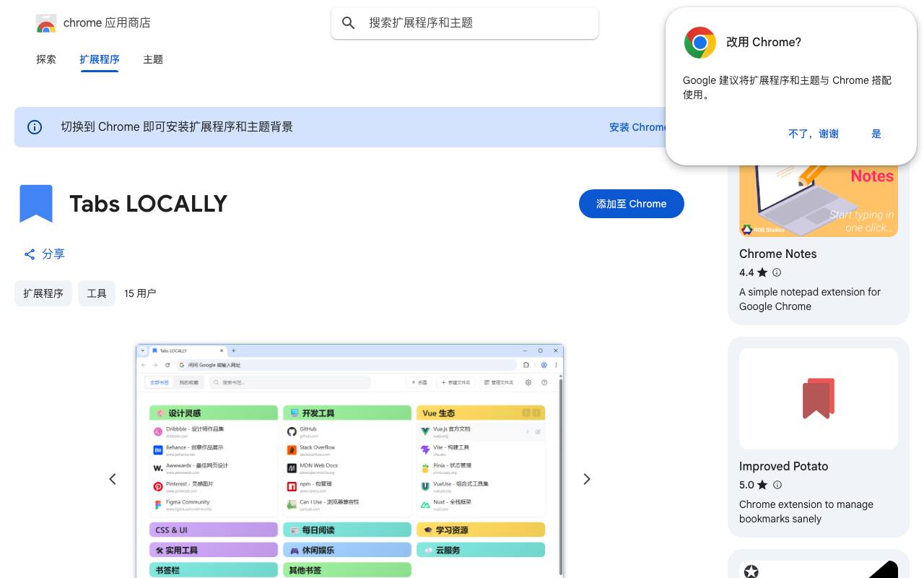The width and height of the screenshot is (924, 578).
Task: Show the previous screenshot with the left arrow
Action: (x=113, y=479)
